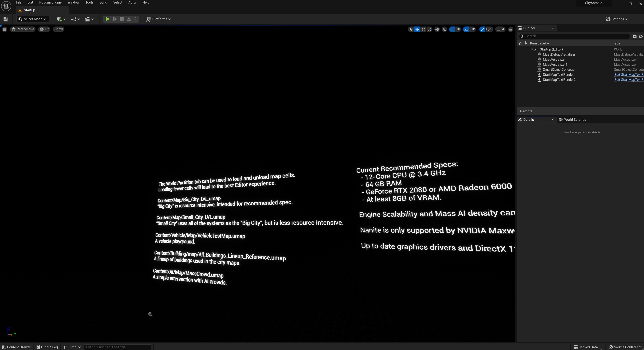Open the Select Mode dropdown
The image size is (644, 350).
33,19
